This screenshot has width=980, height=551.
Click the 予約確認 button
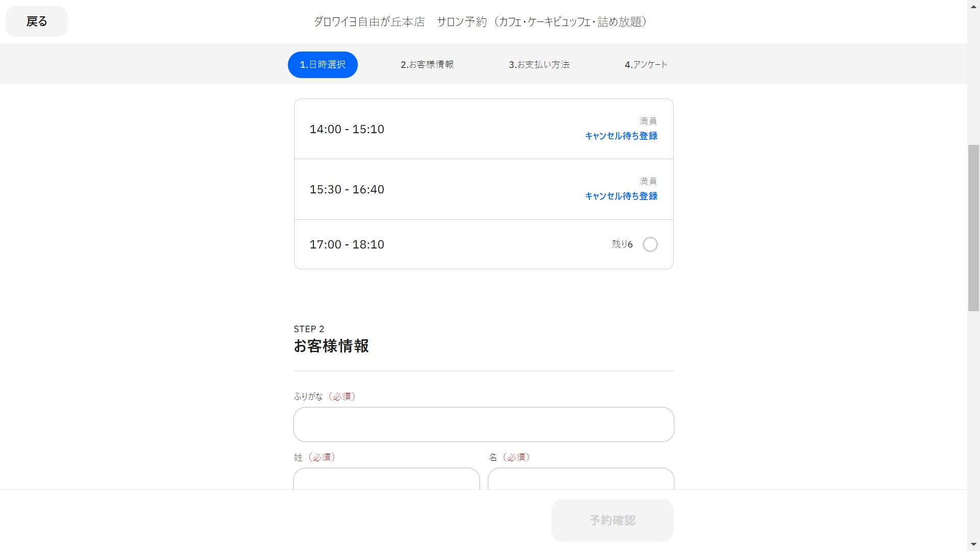point(612,520)
